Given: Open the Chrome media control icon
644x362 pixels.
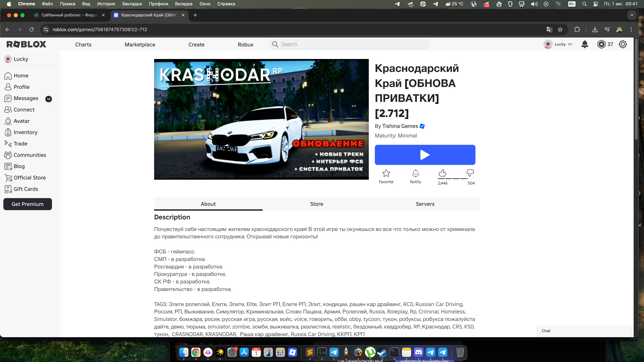Looking at the screenshot, I should tap(607, 29).
